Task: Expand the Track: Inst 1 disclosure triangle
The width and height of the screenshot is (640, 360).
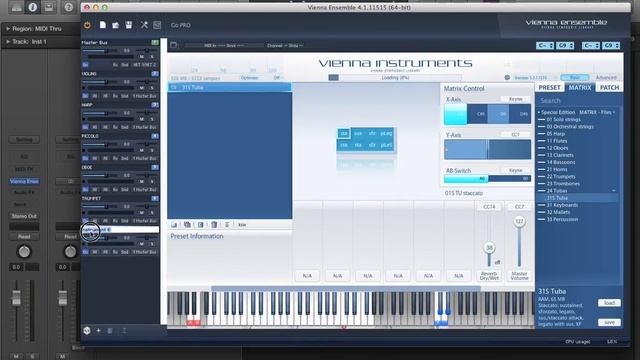Action: coord(8,42)
